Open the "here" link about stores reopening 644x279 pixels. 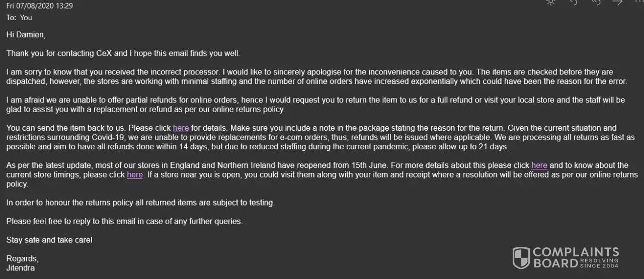[x=539, y=165]
